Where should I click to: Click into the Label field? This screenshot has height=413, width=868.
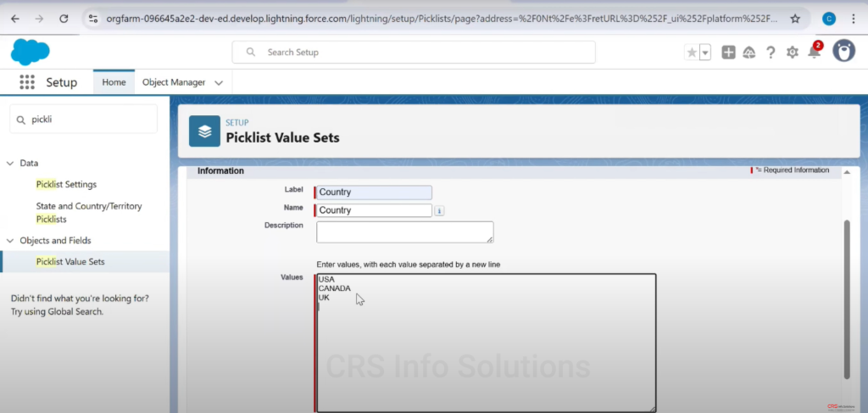click(x=374, y=193)
